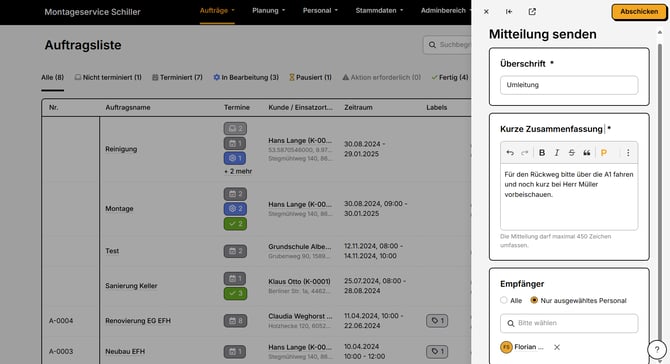Select Nur ausgewähltes Personal radio button

[534, 300]
